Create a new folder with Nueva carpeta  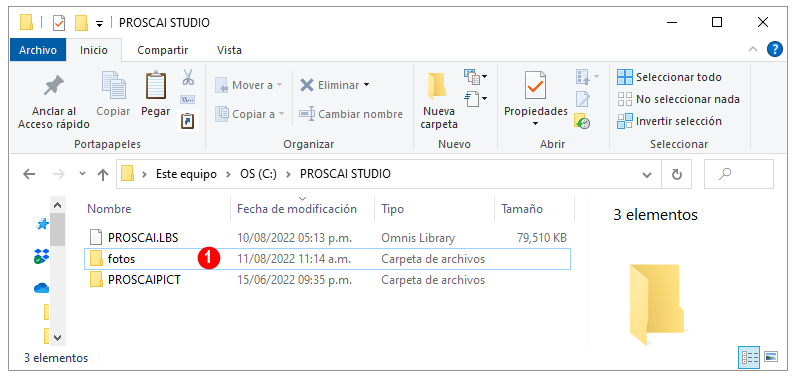439,101
